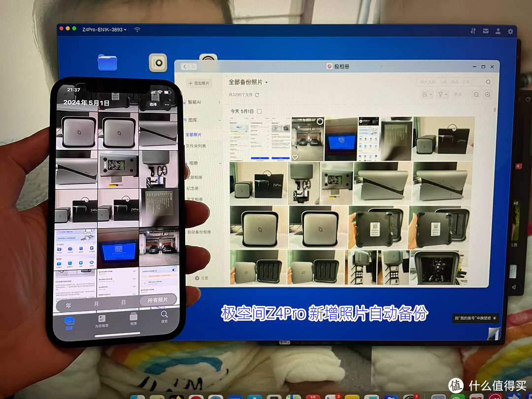The image size is (532, 399).
Task: Tap 所有照片 segment on phone
Action: [x=158, y=300]
